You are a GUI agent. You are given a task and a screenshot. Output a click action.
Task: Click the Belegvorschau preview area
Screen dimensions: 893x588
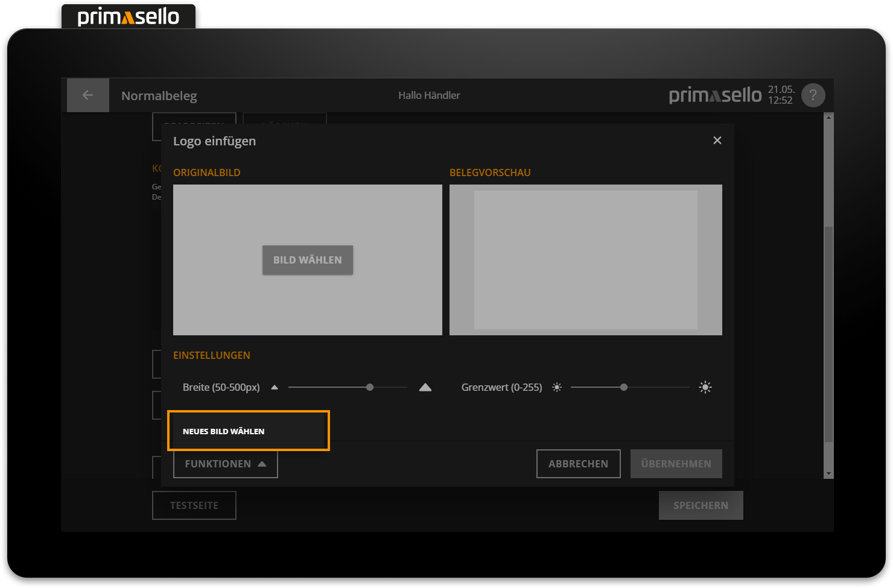(585, 260)
